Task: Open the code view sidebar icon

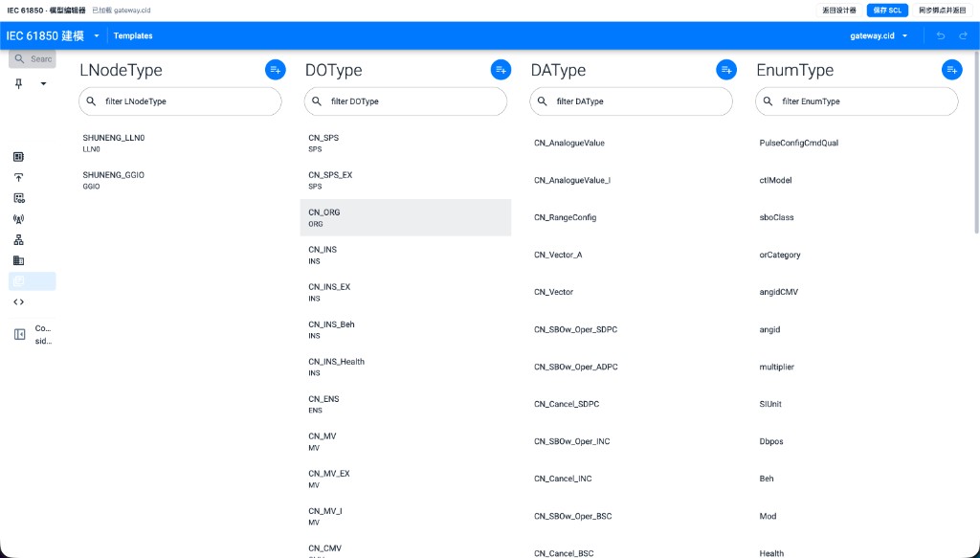Action: point(19,301)
